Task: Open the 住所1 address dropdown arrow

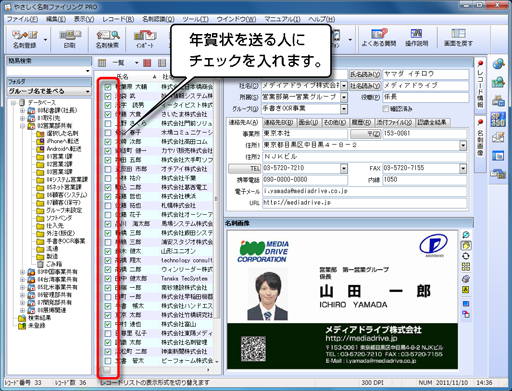Action: tap(463, 145)
